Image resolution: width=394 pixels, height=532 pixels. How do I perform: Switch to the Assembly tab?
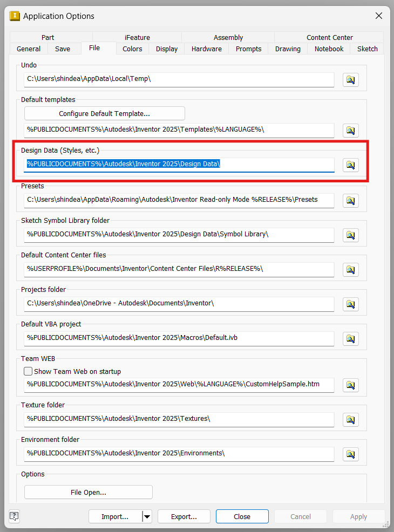coord(228,37)
